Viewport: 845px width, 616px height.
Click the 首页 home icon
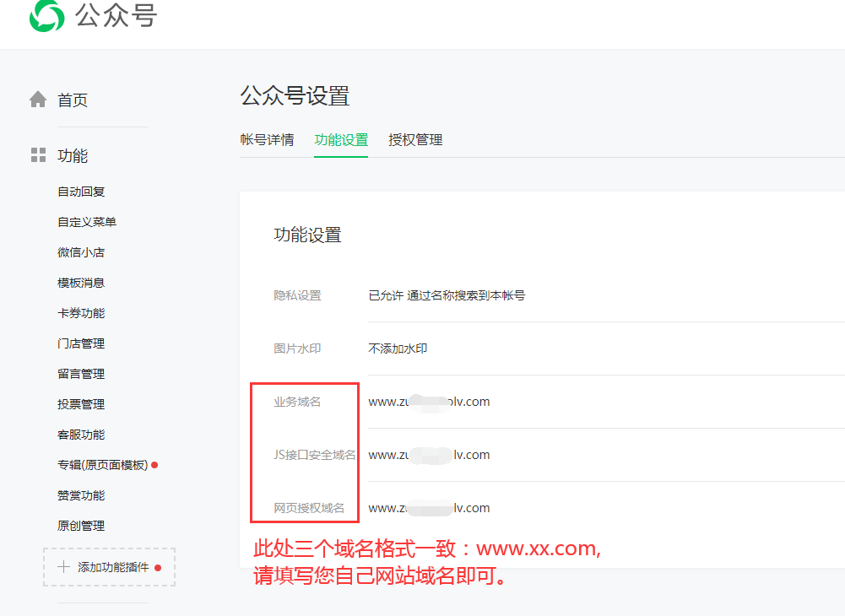38,100
